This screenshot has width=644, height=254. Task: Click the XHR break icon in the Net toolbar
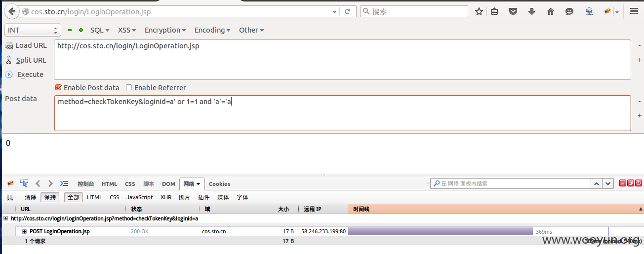click(x=10, y=197)
